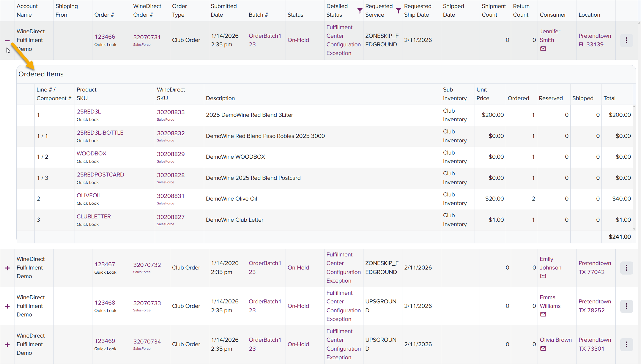
Task: Open three-dot menu for order 123468
Action: tap(626, 306)
